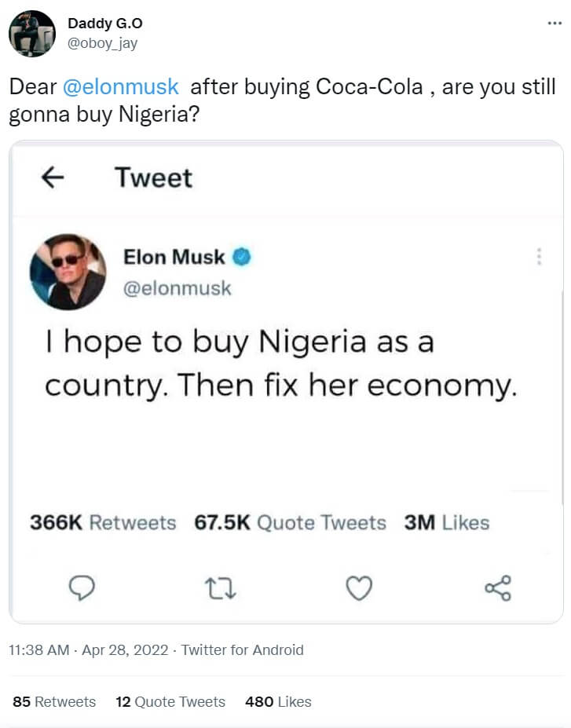
Task: Click the heart like icon
Action: pos(359,587)
